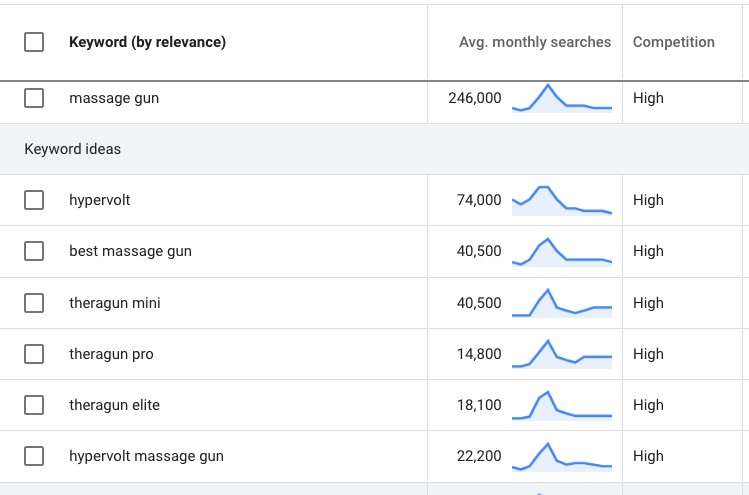Click High competition cell for theragun mini

point(648,303)
